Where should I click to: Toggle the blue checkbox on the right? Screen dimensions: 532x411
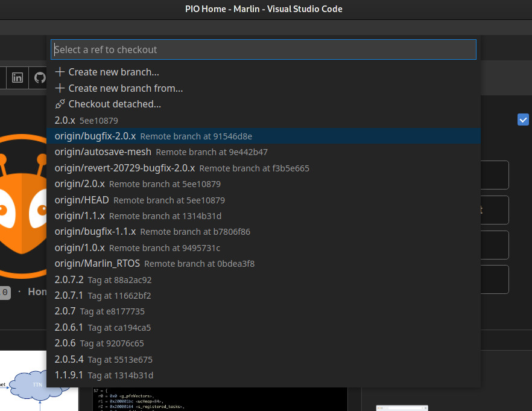[x=523, y=119]
